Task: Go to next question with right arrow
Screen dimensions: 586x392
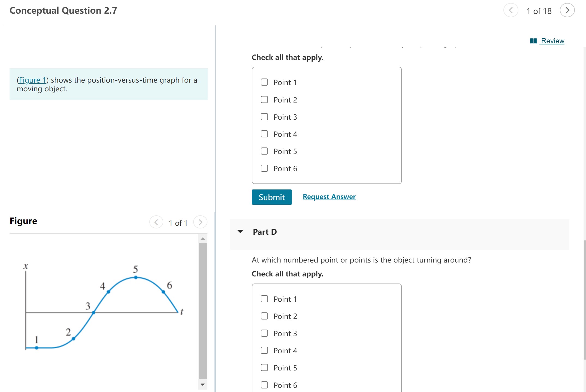Action: (567, 11)
